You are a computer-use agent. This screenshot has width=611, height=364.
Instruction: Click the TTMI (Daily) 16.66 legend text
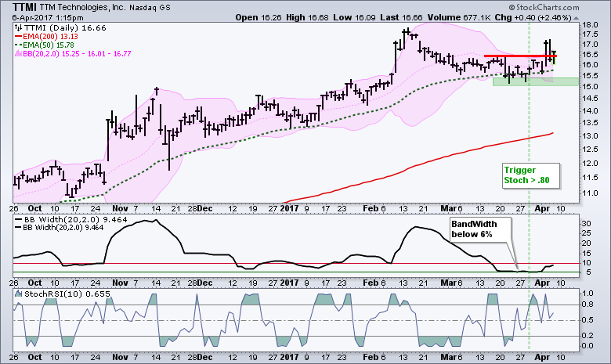tap(65, 27)
